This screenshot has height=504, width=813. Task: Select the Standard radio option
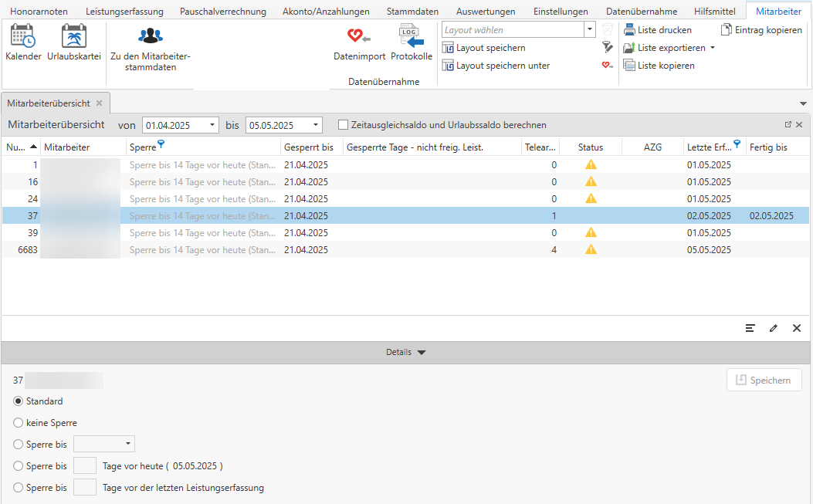[19, 401]
